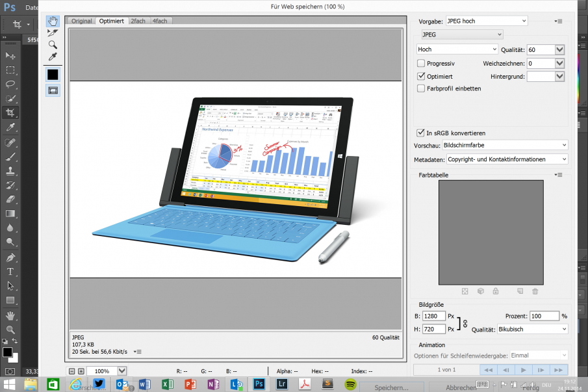Click the Abbrechen button
The height and width of the screenshot is (392, 588).
(461, 387)
